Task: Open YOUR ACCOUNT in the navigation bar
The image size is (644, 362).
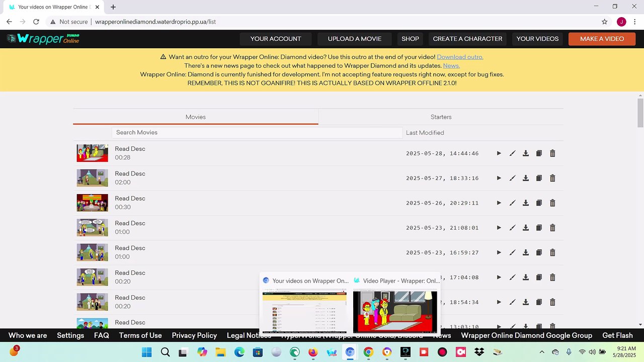Action: [276, 39]
